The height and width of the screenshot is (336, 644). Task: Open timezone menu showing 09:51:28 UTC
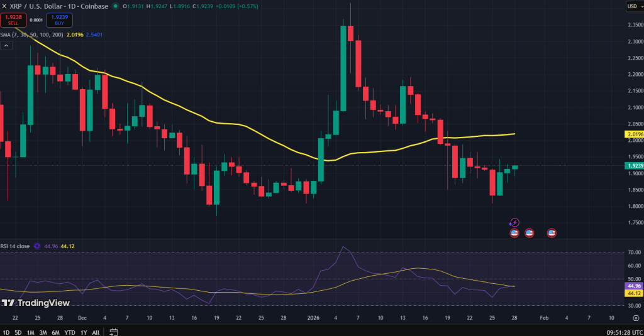(625, 332)
